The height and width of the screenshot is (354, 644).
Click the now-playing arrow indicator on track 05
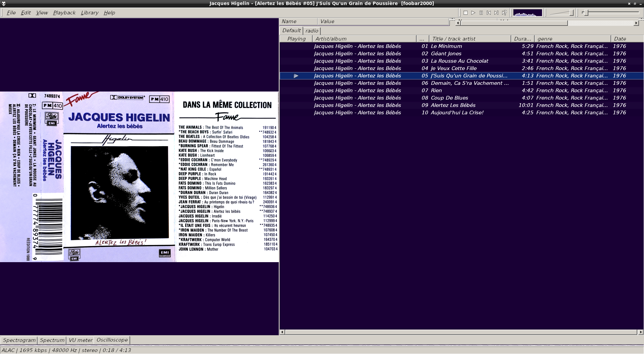click(x=296, y=76)
